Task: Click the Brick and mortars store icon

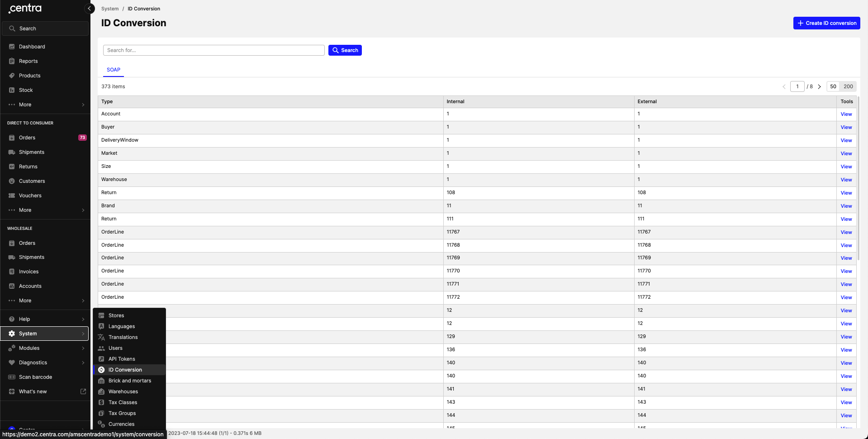Action: pos(101,381)
